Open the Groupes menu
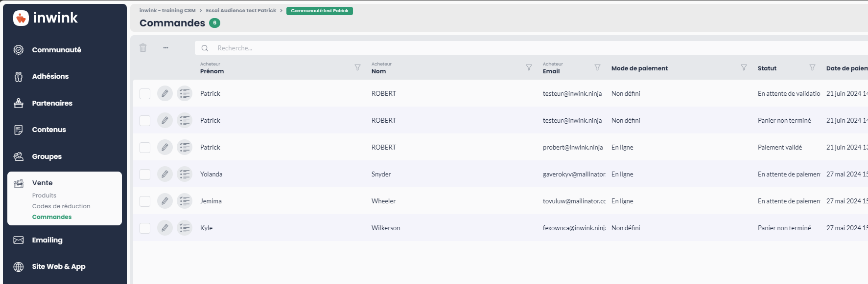868x284 pixels. click(x=47, y=156)
